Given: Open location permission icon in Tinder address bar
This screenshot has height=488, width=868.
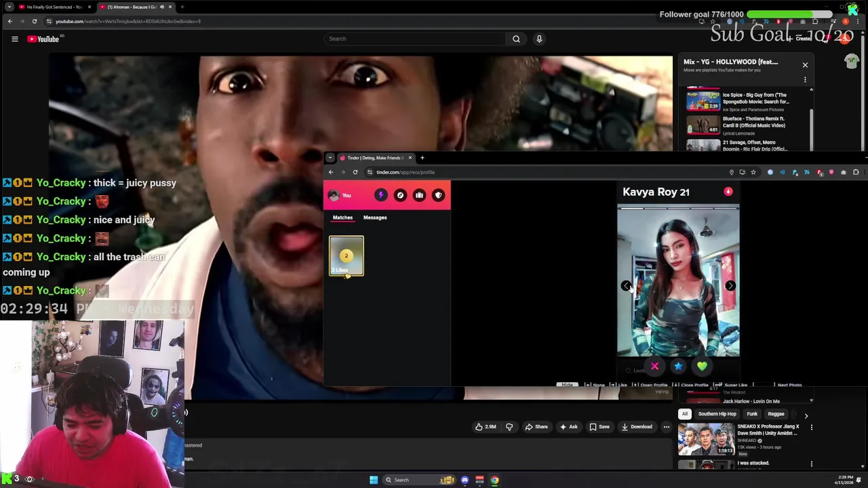Looking at the screenshot, I should (x=731, y=172).
